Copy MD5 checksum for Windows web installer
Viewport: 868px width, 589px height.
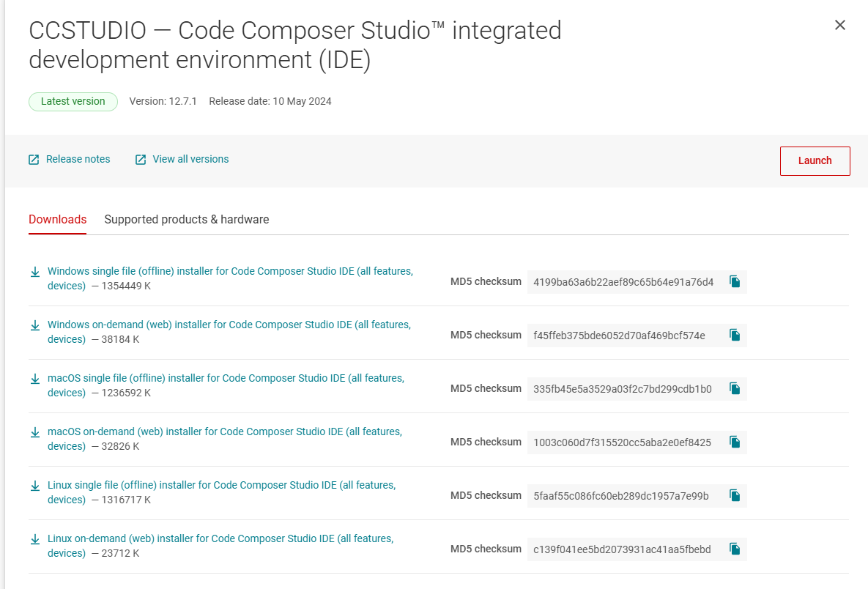click(735, 335)
